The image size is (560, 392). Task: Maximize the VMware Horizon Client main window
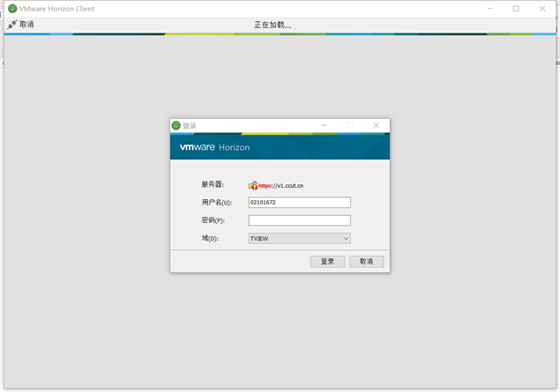click(x=516, y=9)
